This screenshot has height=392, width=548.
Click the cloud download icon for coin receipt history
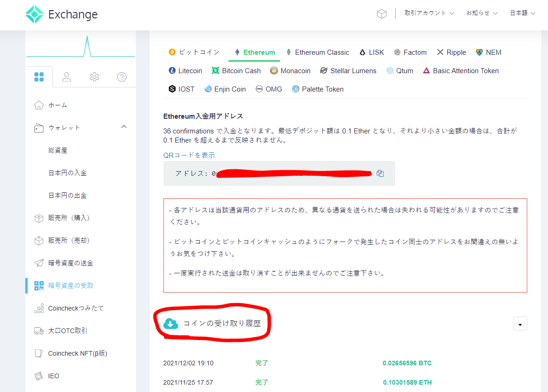point(170,323)
